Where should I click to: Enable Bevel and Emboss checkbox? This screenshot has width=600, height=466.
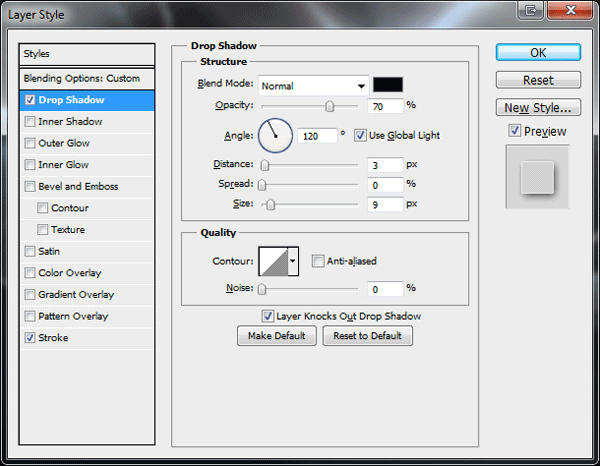pyautogui.click(x=30, y=186)
